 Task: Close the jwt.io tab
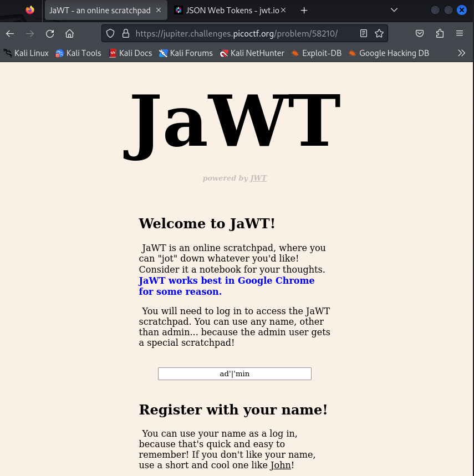click(283, 11)
